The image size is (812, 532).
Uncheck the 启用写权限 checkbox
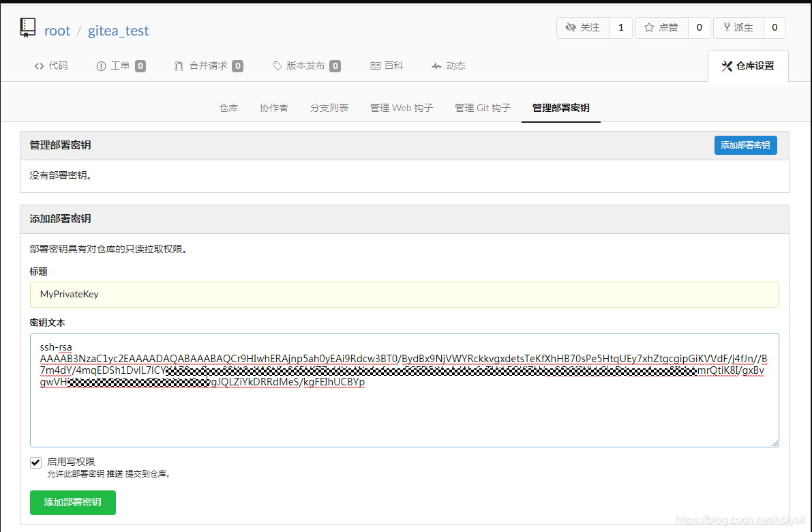pos(35,462)
